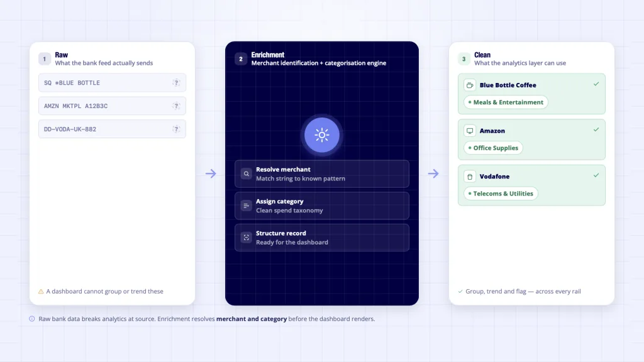The width and height of the screenshot is (644, 362).
Task: Select the Blue Bottle Coffee merchant name
Action: click(508, 85)
